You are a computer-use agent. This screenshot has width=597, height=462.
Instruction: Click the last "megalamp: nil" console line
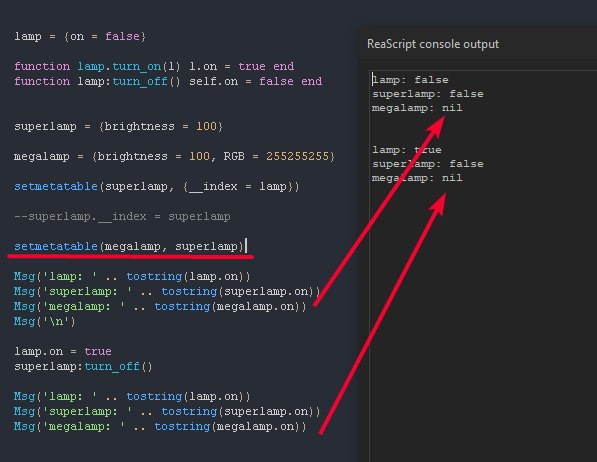click(x=417, y=178)
